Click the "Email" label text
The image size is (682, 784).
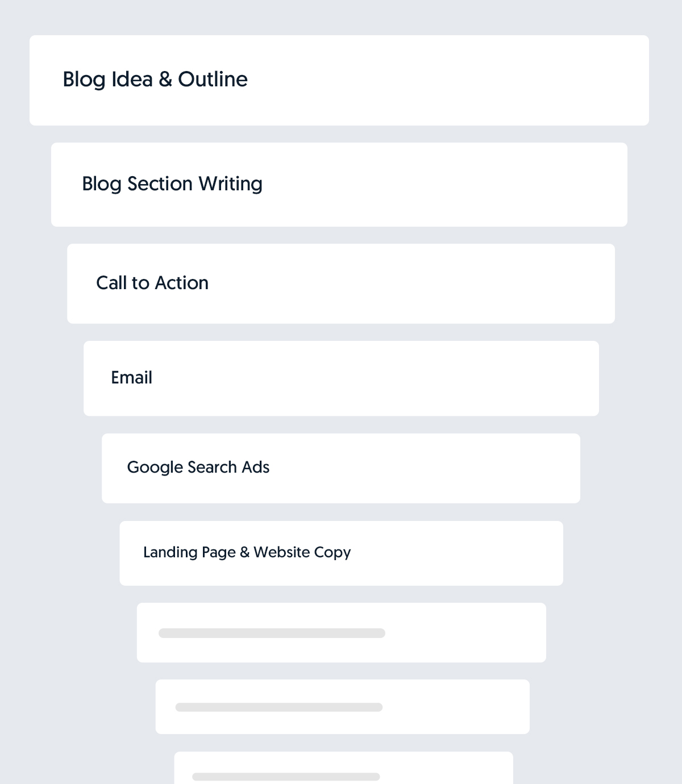(131, 377)
